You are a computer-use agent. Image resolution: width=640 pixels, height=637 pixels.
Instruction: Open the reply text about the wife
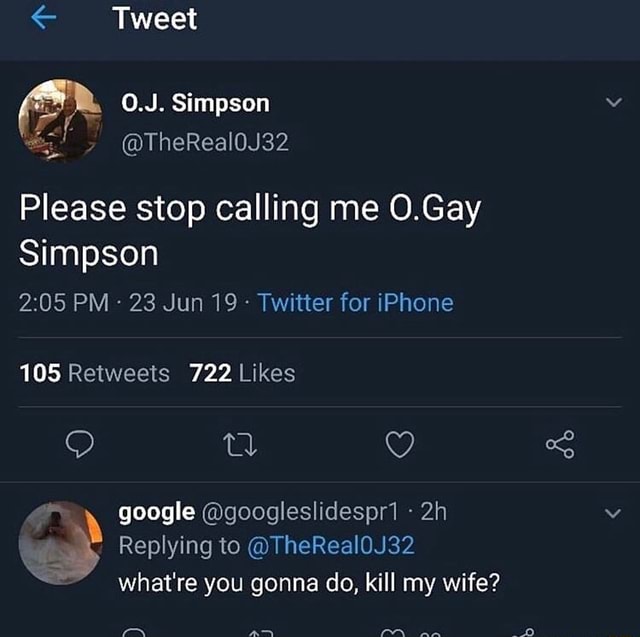pyautogui.click(x=309, y=583)
